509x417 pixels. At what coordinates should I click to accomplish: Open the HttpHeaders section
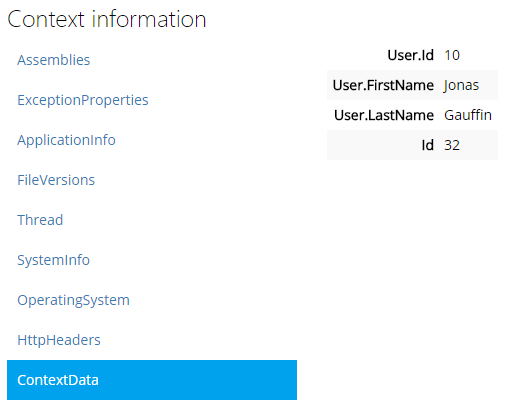(x=59, y=340)
